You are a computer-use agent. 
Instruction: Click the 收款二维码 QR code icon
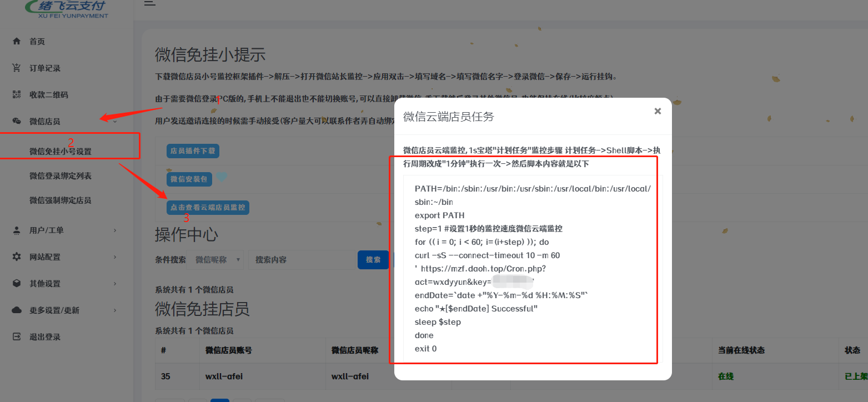pos(17,95)
